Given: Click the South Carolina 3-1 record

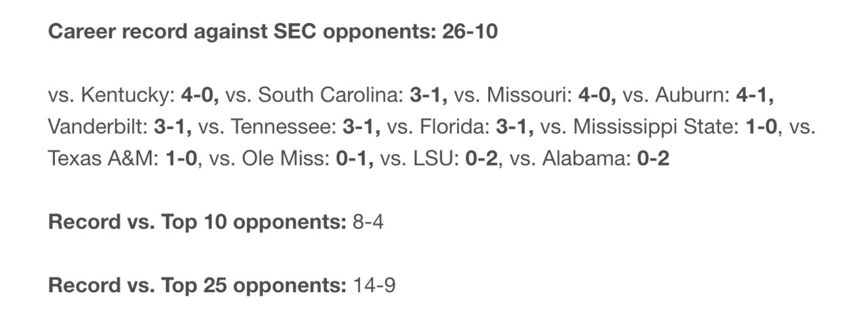Looking at the screenshot, I should click(429, 96).
